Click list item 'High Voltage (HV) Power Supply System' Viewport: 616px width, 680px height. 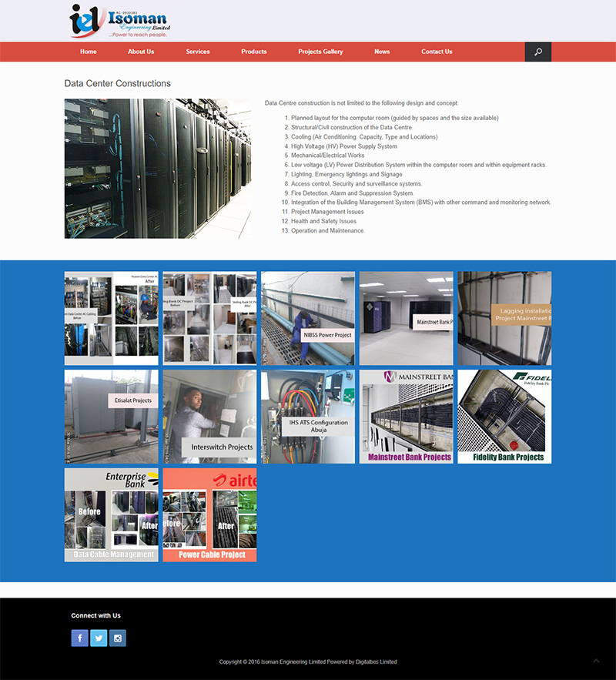344,146
